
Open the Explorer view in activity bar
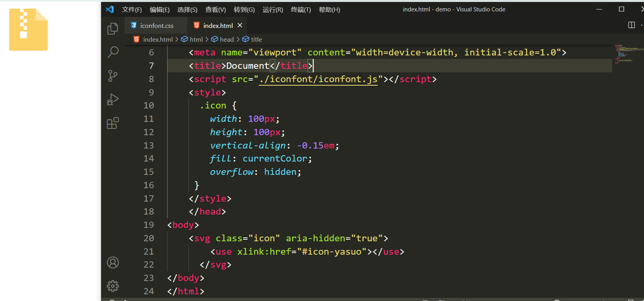(x=113, y=28)
